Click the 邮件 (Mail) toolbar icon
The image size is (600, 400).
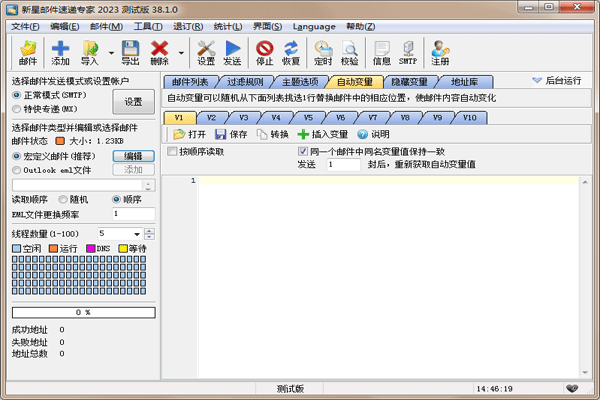pyautogui.click(x=28, y=52)
